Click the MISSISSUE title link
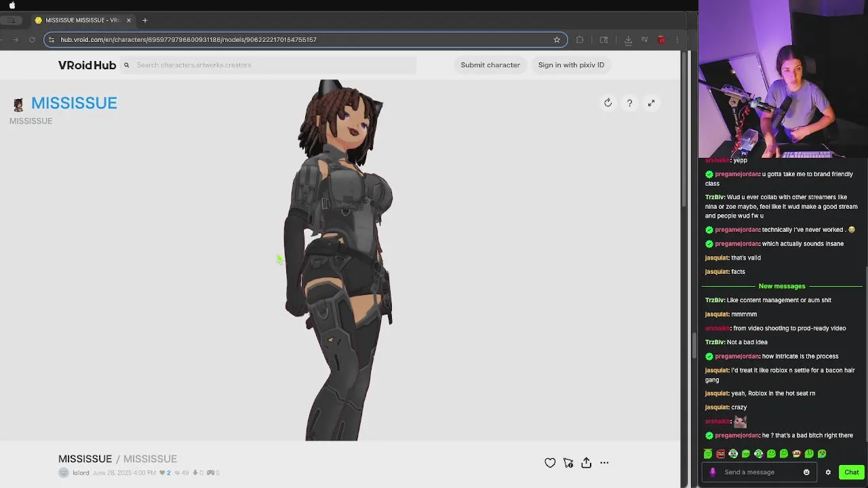 [74, 103]
